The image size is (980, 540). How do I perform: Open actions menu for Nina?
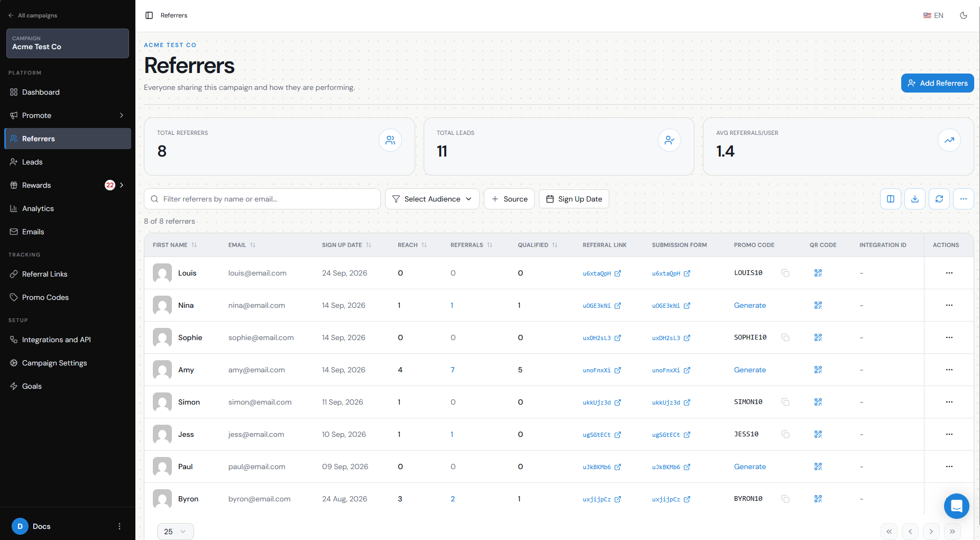(x=949, y=305)
